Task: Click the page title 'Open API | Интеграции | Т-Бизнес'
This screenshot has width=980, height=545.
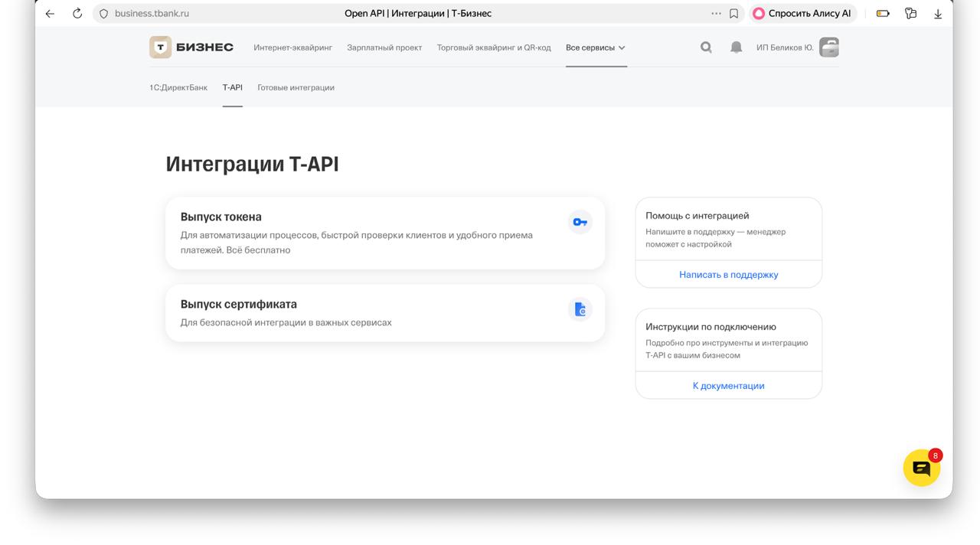Action: (x=418, y=13)
